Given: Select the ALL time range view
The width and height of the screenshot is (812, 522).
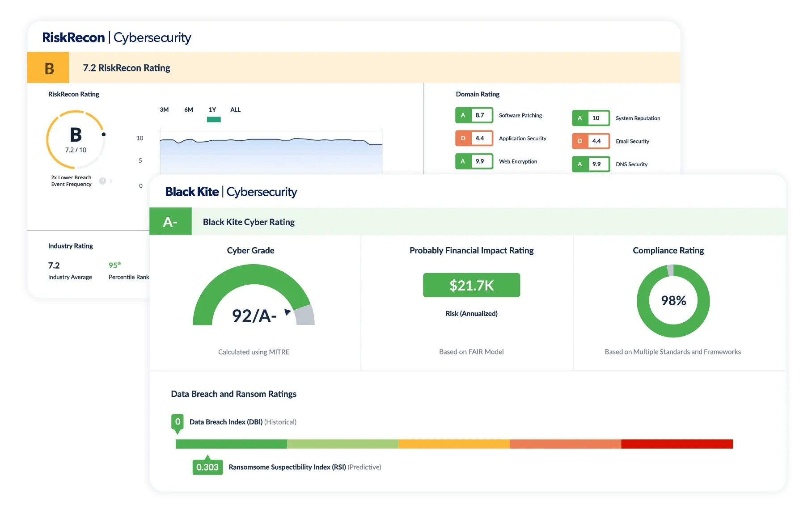Looking at the screenshot, I should point(235,109).
